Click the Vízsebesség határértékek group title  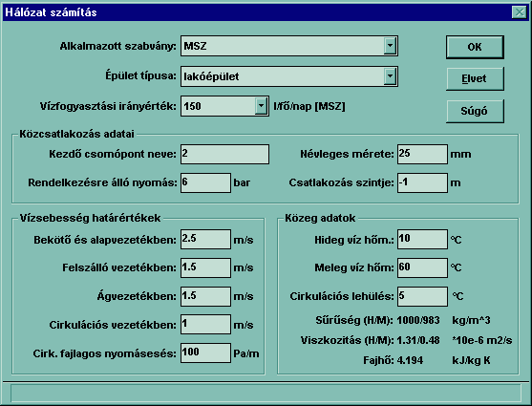pyautogui.click(x=90, y=218)
